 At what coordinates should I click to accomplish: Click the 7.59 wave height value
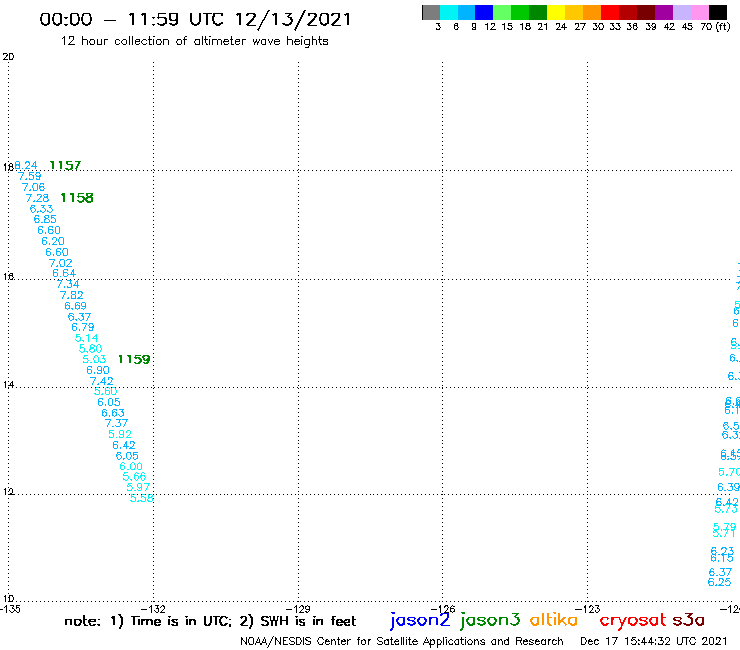click(x=30, y=176)
